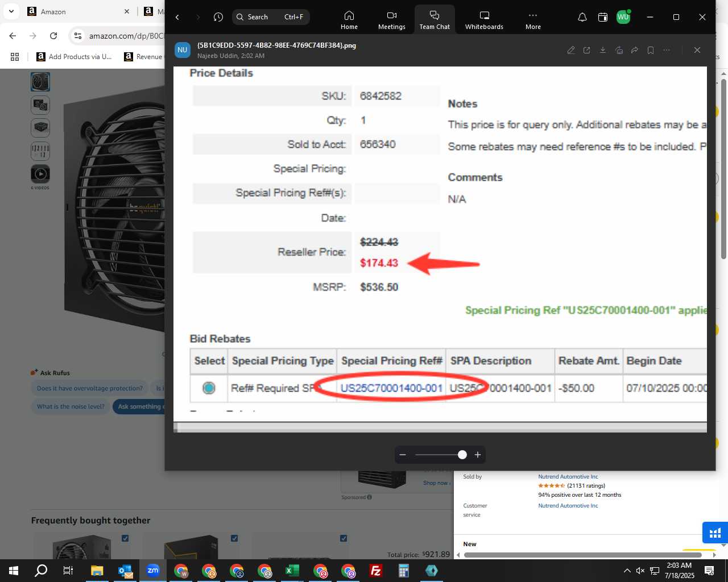
Task: Share the image using forward arrow icon
Action: point(635,50)
